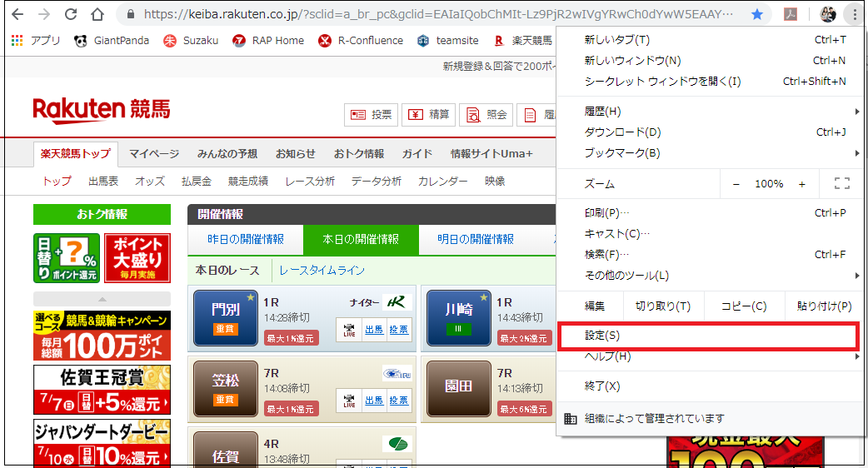868x468 pixels.
Task: Click the 投票 button in header
Action: pos(371,115)
